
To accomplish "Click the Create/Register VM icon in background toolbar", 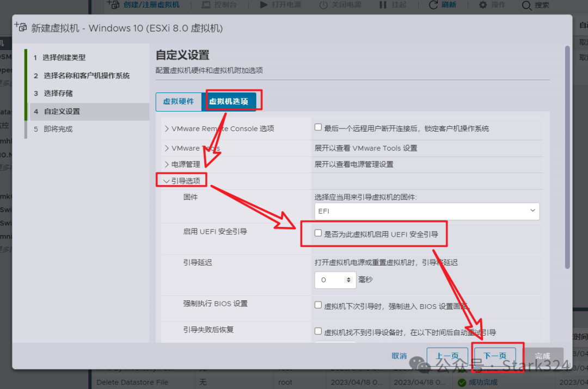I will [113, 4].
